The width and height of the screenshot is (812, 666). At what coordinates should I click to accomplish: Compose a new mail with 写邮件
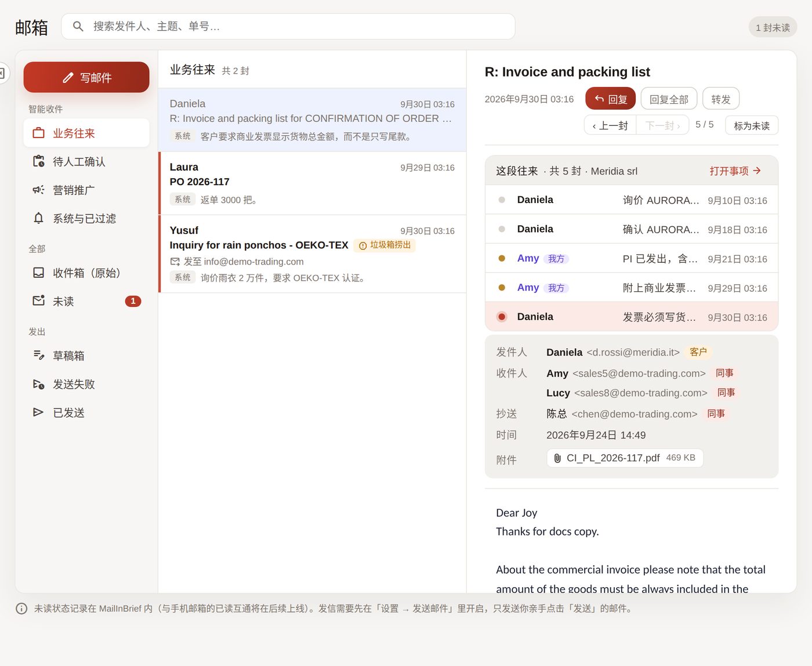click(x=86, y=77)
